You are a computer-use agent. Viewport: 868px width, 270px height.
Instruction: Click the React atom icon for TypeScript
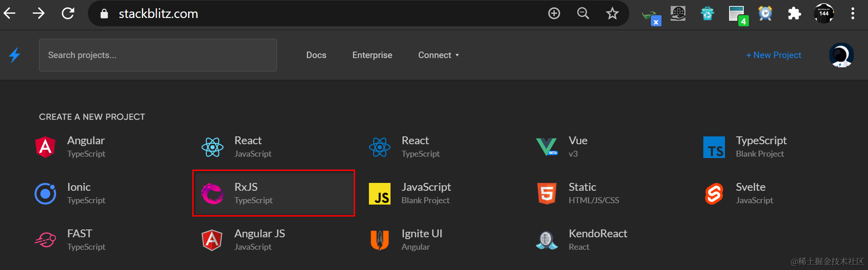(379, 147)
